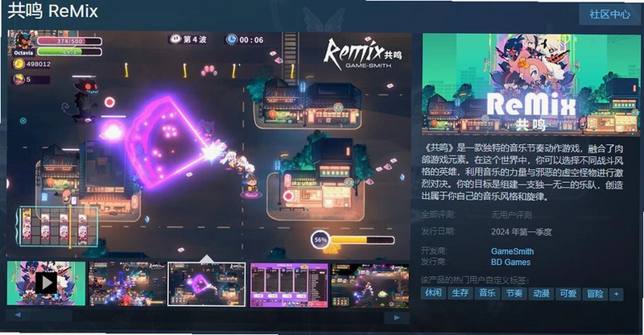Click the ReMix 共鸣 header capsule image
Viewport: 644px width, 335px height.
click(x=531, y=85)
